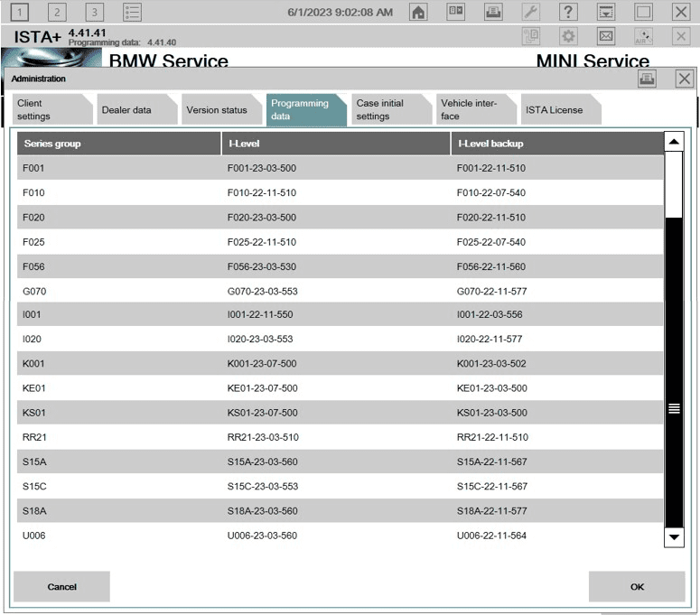
Task: Click the Series group column header
Action: pos(118,144)
